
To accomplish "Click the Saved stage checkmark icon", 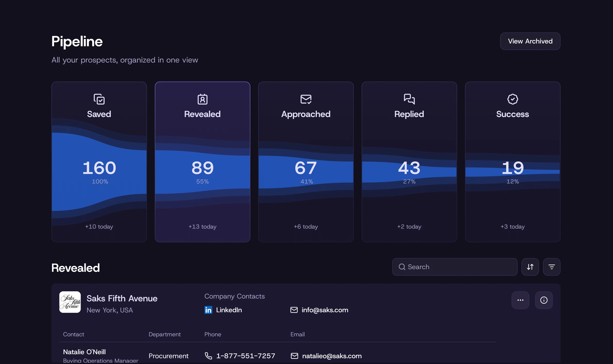I will click(99, 99).
